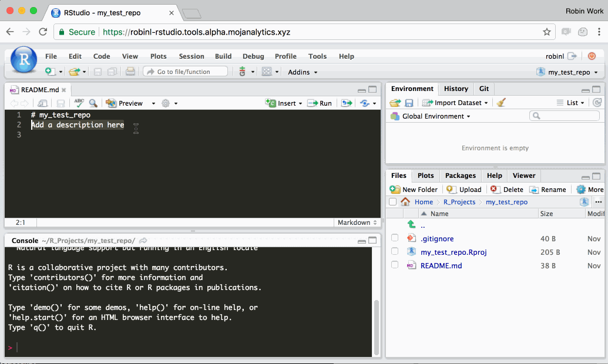Image resolution: width=608 pixels, height=364 pixels.
Task: Click the Chrome bookmark star icon
Action: tap(547, 32)
